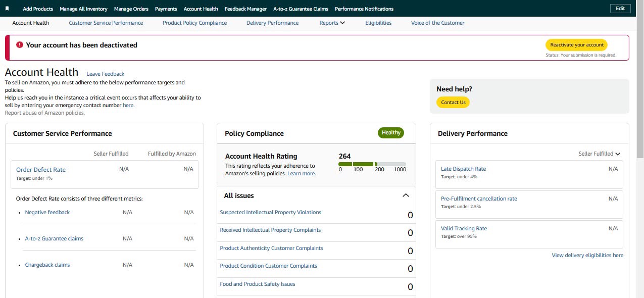Click the Edit button in the top bar
This screenshot has height=298, width=644.
[620, 9]
